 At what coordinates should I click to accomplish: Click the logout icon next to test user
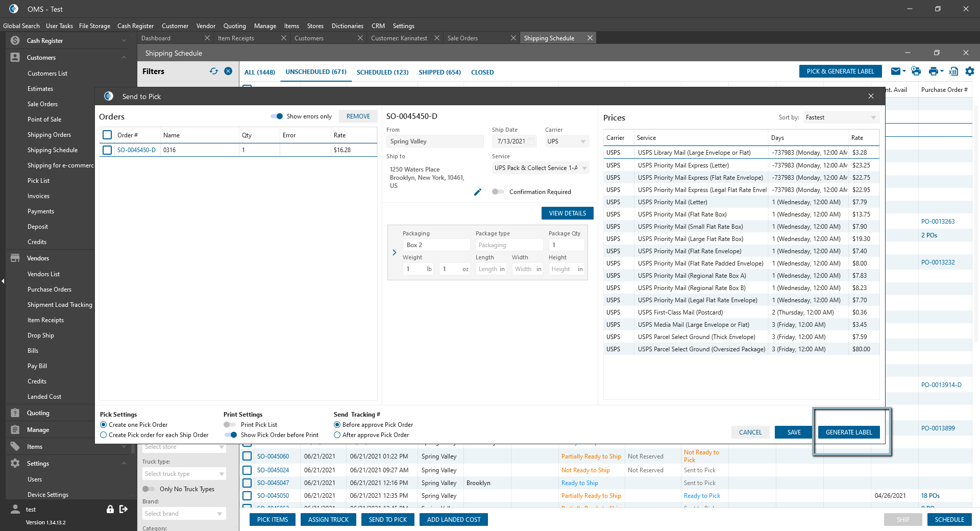tap(124, 509)
